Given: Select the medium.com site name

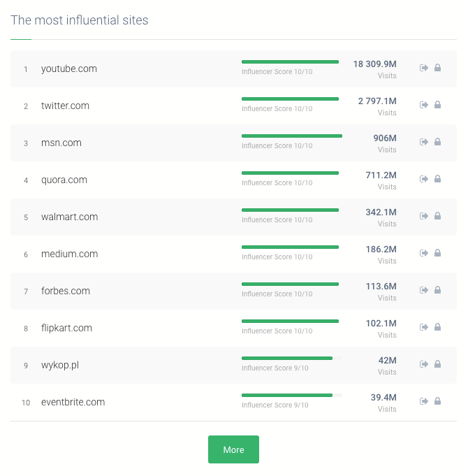Looking at the screenshot, I should click(x=69, y=254).
